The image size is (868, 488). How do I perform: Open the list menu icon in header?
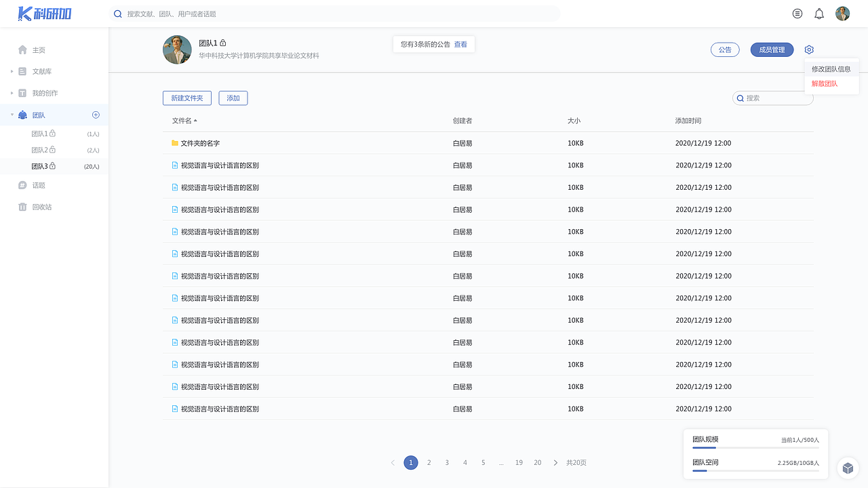point(797,14)
